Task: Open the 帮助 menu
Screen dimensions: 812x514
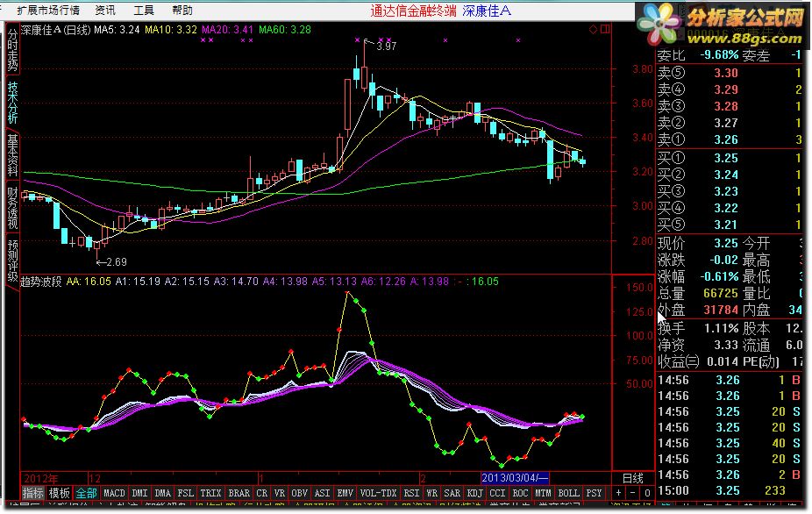Action: (182, 11)
